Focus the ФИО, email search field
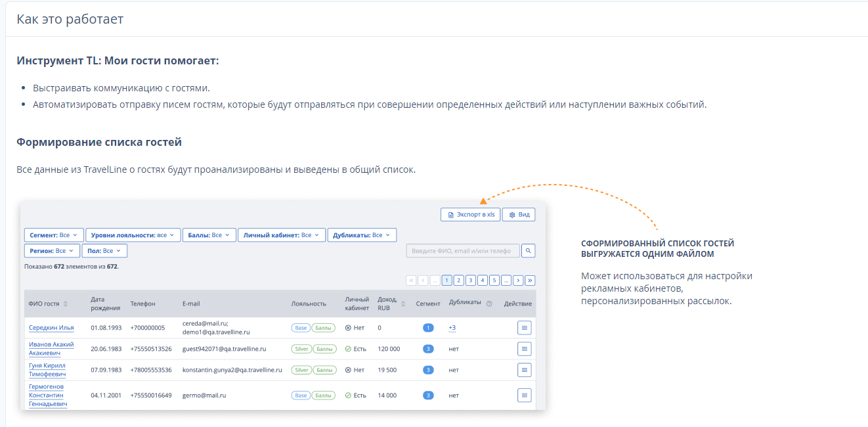 463,251
